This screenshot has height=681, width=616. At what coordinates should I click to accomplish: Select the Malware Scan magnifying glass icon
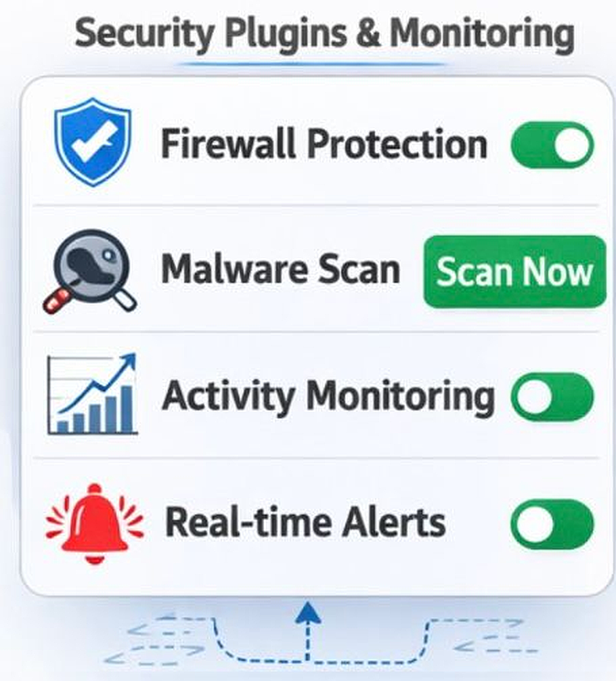point(90,271)
